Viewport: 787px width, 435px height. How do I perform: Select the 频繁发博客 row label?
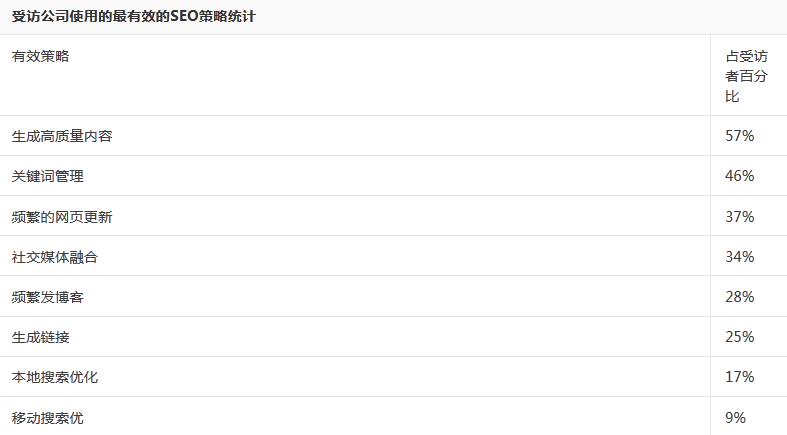(x=48, y=297)
